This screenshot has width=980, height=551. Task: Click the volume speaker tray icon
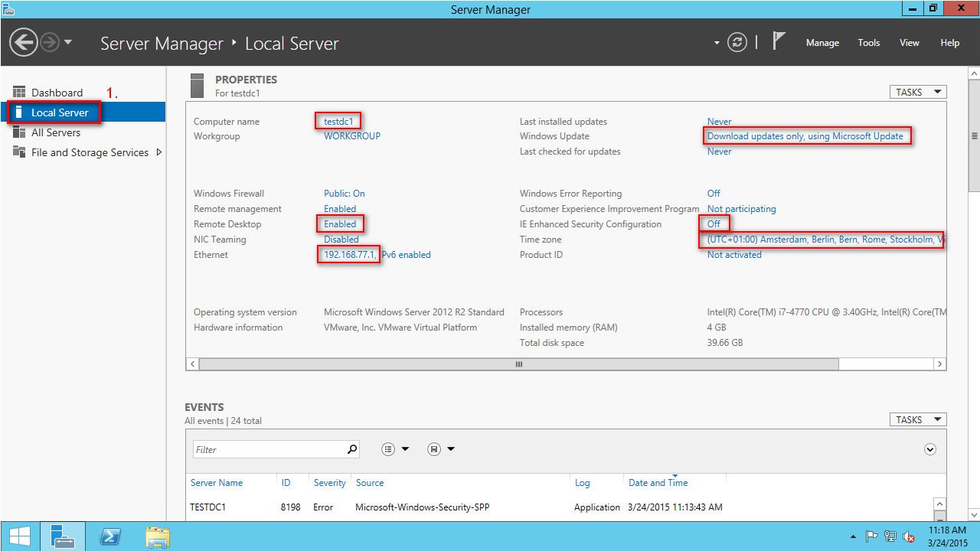tap(909, 537)
